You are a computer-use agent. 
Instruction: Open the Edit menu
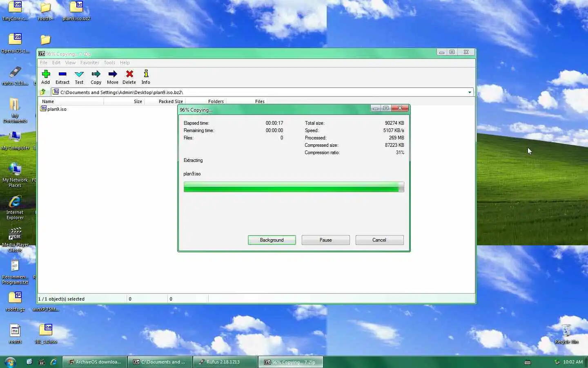(x=56, y=63)
